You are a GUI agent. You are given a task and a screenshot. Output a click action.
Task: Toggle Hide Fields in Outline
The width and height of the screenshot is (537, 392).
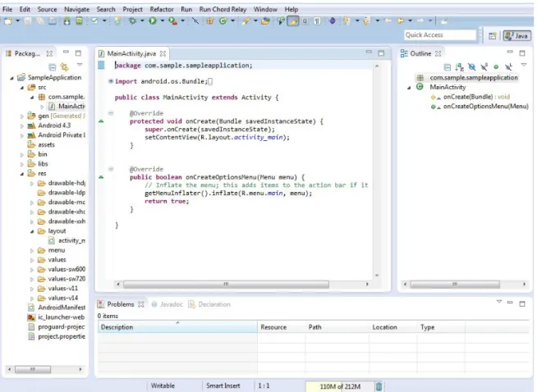471,67
